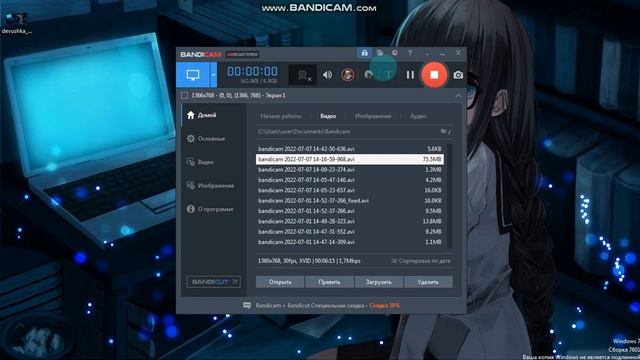Select file bandicam 2022-07-01 14-52-37-266_fixed.avi
Viewport: 640px width, 360px height.
(350, 201)
